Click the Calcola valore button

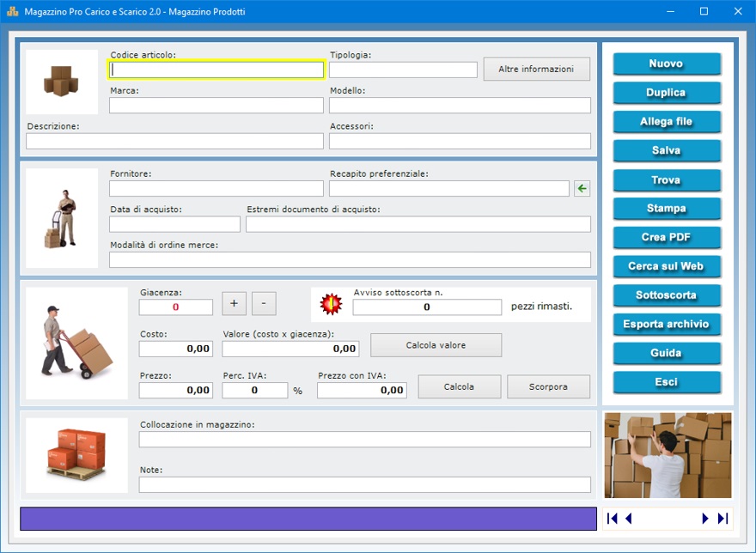point(436,345)
